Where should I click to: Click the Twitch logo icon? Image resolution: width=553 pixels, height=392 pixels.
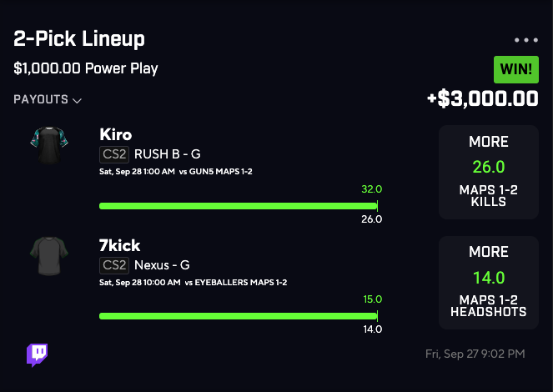tap(38, 354)
